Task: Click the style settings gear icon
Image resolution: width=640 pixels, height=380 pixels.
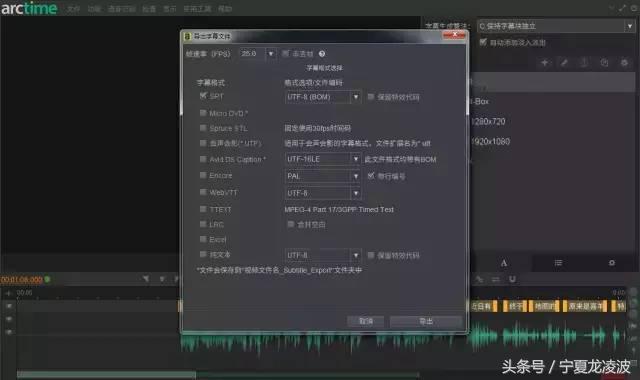Action: pyautogui.click(x=624, y=62)
